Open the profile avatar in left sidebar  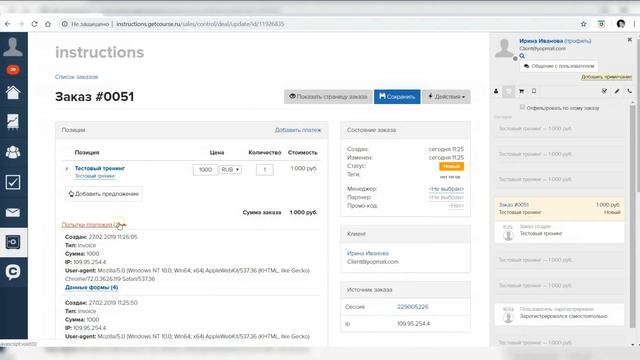[x=13, y=47]
